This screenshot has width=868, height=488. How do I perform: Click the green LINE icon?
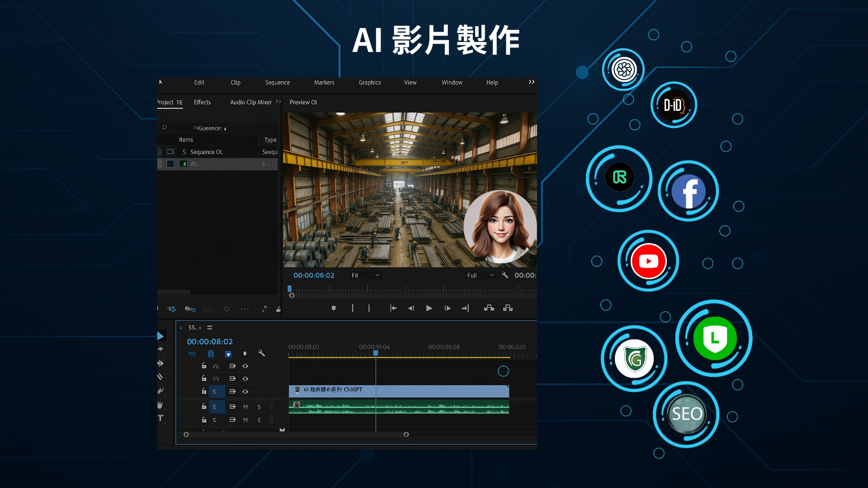[714, 338]
